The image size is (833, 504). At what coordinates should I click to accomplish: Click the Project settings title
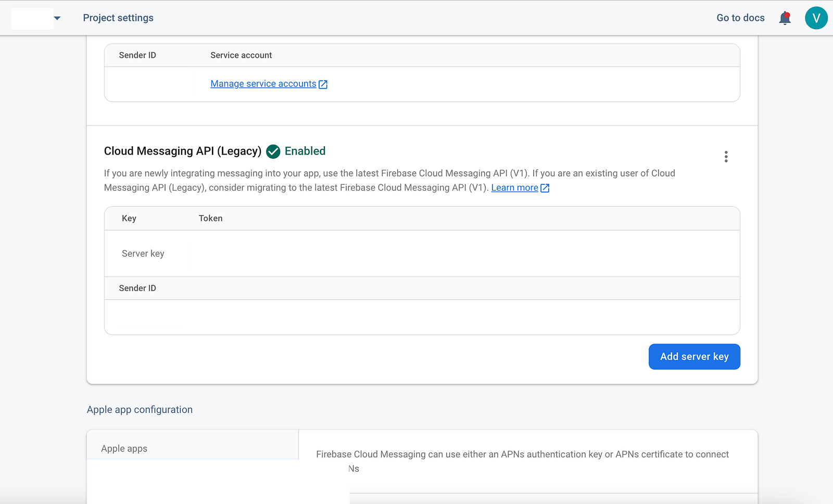tap(118, 18)
